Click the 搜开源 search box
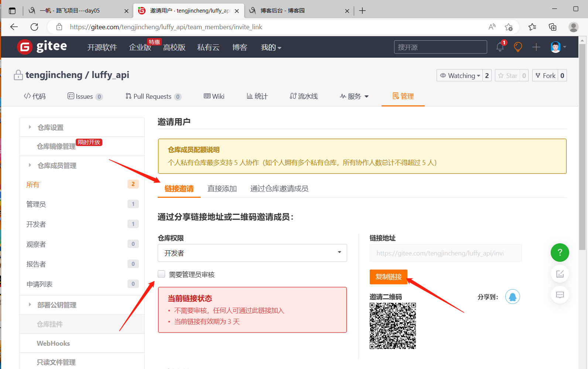The height and width of the screenshot is (369, 588). (x=440, y=47)
